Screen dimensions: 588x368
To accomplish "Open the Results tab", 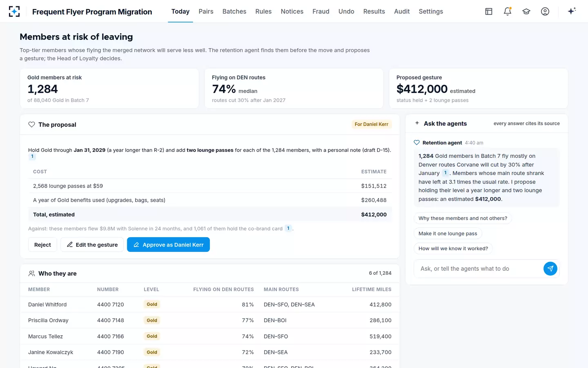I will [374, 11].
